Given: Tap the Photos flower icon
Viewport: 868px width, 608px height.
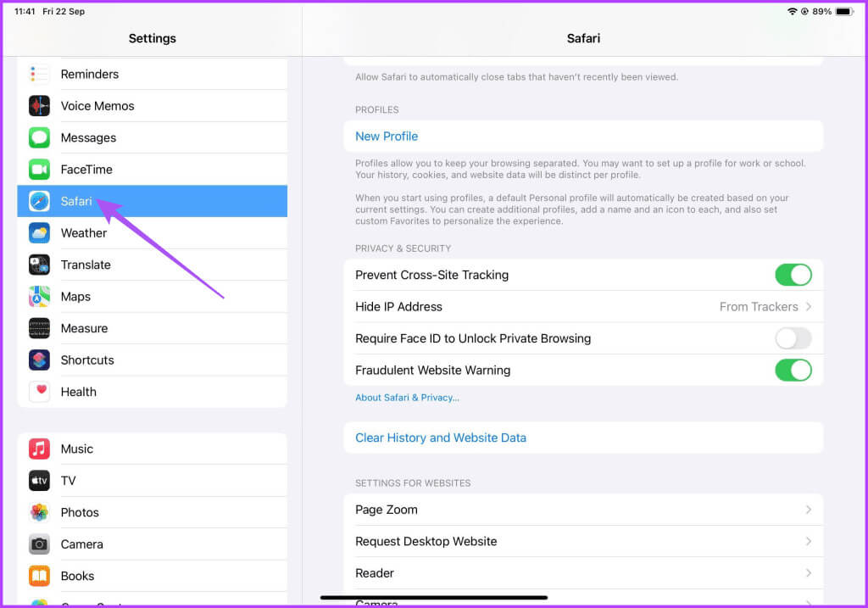Looking at the screenshot, I should tap(39, 512).
